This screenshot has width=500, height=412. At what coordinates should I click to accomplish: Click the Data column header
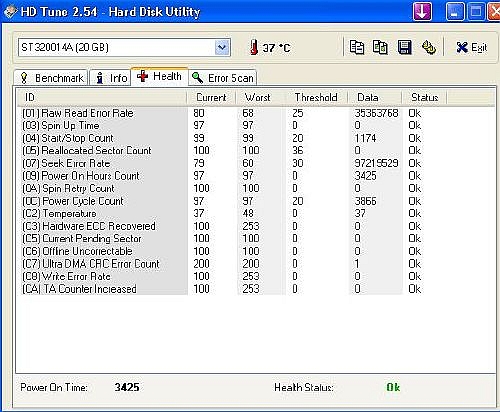click(375, 97)
